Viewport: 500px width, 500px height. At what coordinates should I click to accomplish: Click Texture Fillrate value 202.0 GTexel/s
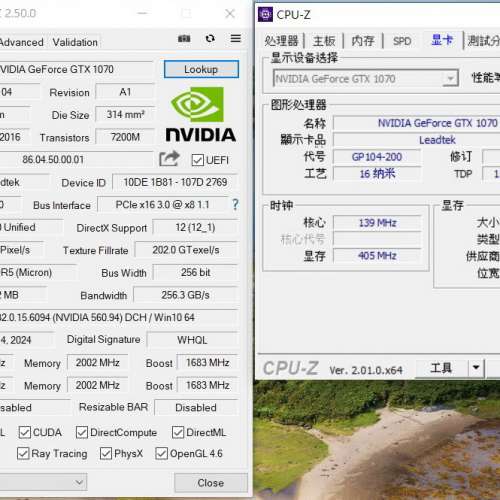point(186,250)
